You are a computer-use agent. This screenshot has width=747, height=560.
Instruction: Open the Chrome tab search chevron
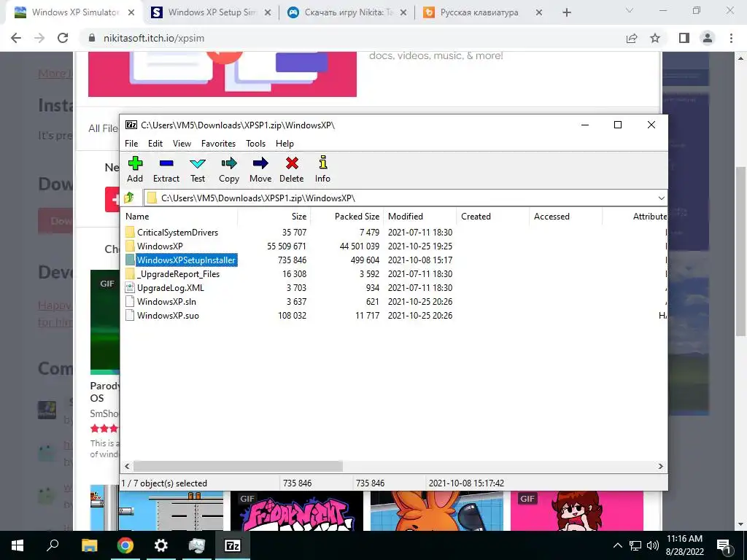pos(630,10)
